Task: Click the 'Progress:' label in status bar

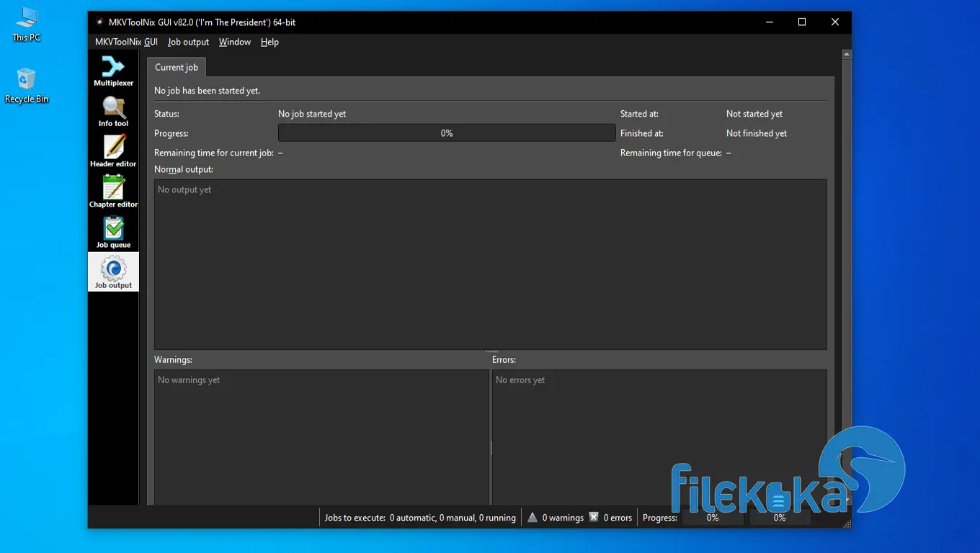Action: 660,518
